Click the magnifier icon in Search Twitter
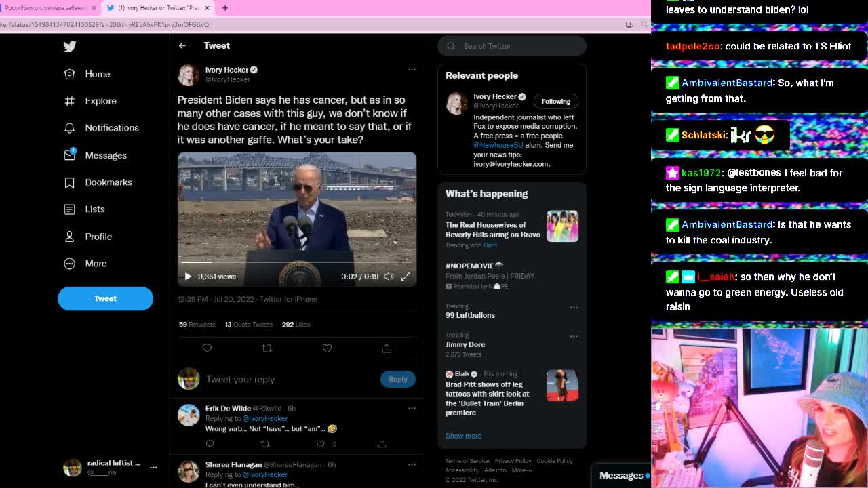Screen dimensions: 868x488 coord(451,46)
